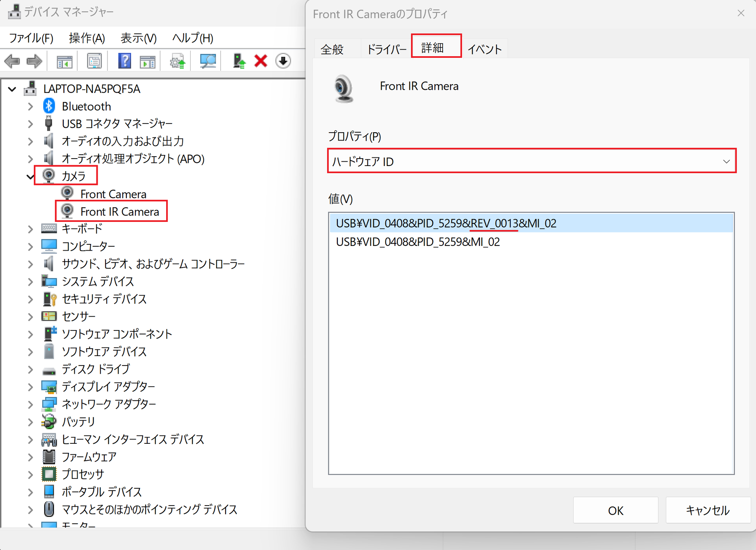This screenshot has height=550, width=756.
Task: Switch to the イベント tab
Action: click(x=484, y=49)
